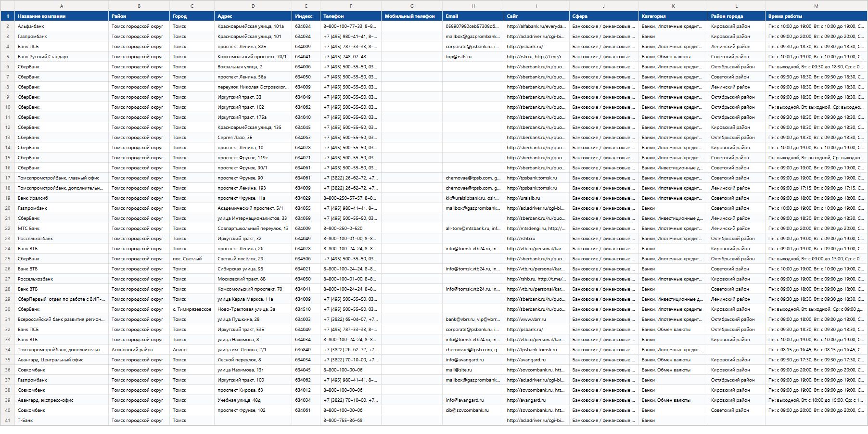Select column M by its letter header
The width and height of the screenshot is (868, 434).
click(816, 6)
